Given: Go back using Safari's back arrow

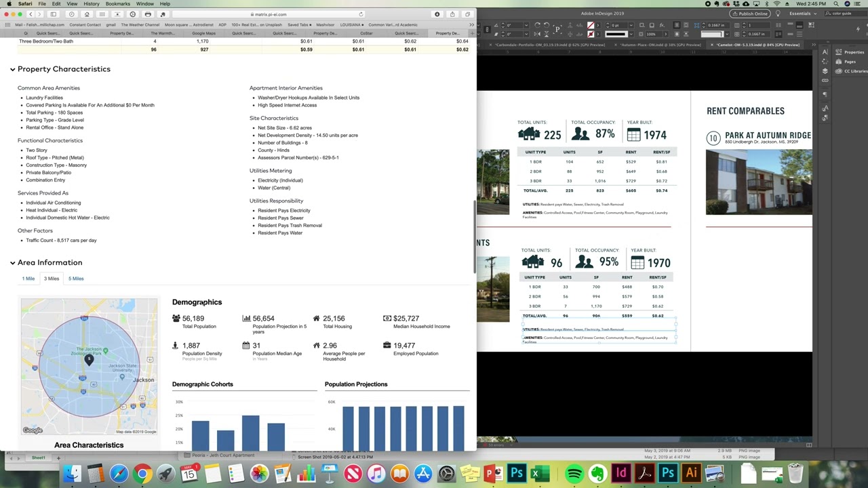Looking at the screenshot, I should click(x=31, y=14).
